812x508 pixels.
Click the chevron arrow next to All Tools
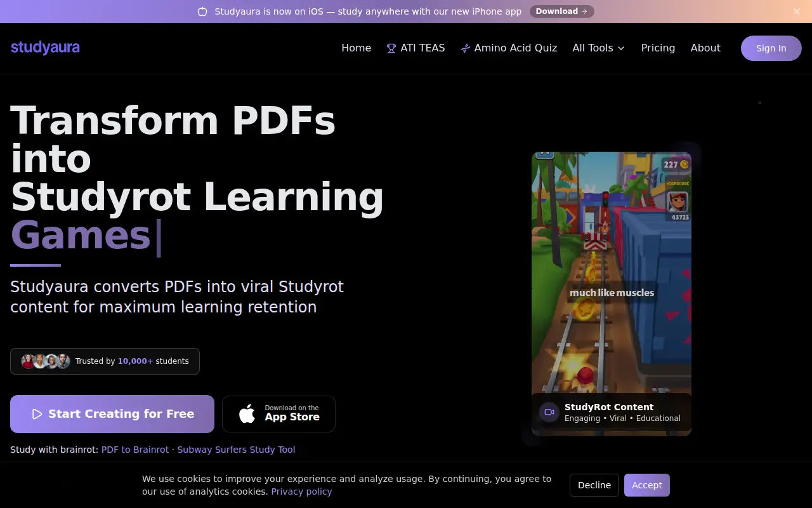pos(621,48)
